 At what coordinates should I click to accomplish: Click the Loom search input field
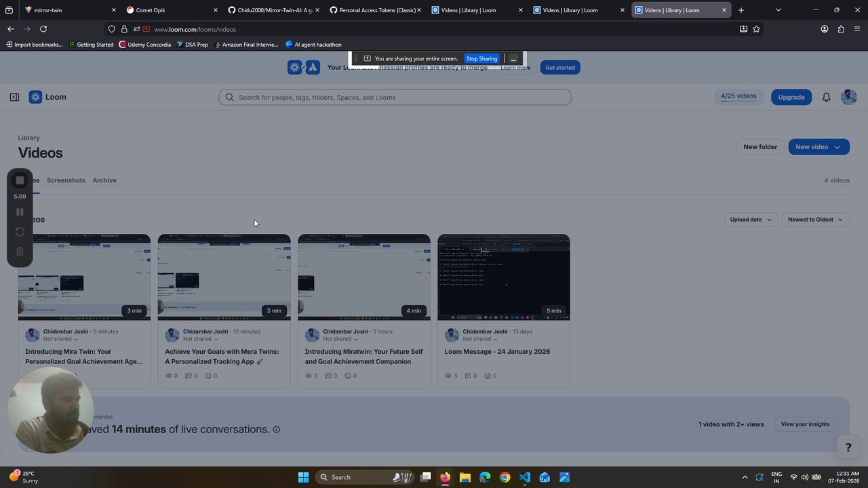click(395, 98)
